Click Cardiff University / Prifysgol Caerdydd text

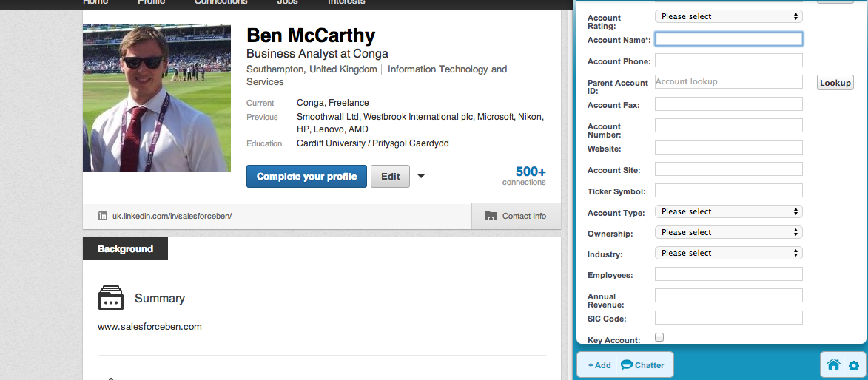pos(372,143)
